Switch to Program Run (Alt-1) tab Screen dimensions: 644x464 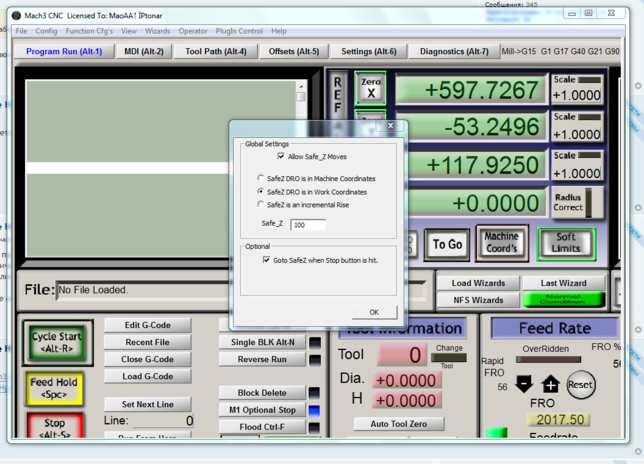coord(64,52)
